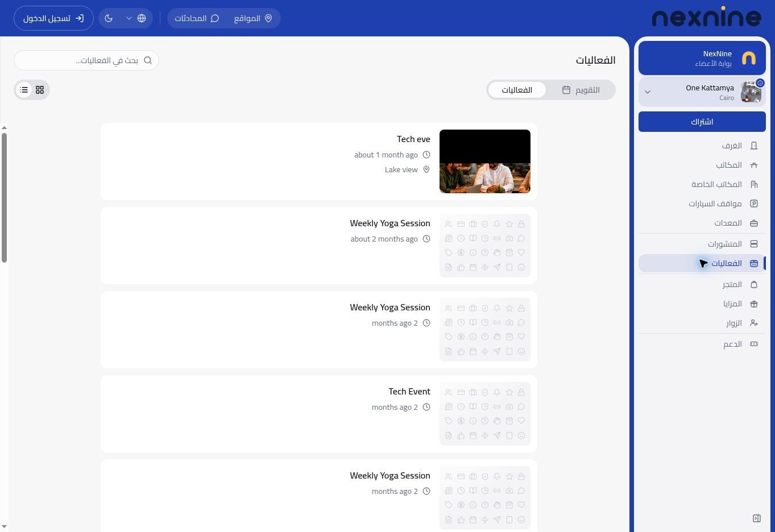Open مواقف السيارات (Parking) in sidebar
The image size is (775, 532).
(x=702, y=203)
